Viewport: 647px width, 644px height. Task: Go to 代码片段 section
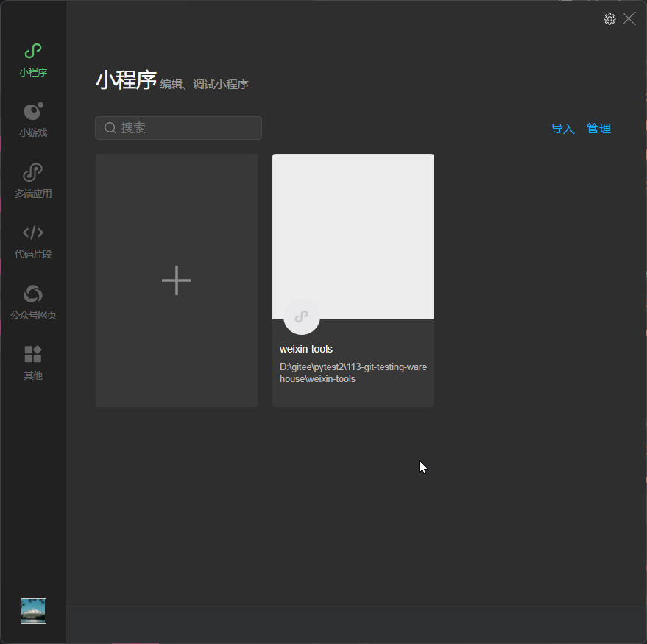pyautogui.click(x=33, y=241)
